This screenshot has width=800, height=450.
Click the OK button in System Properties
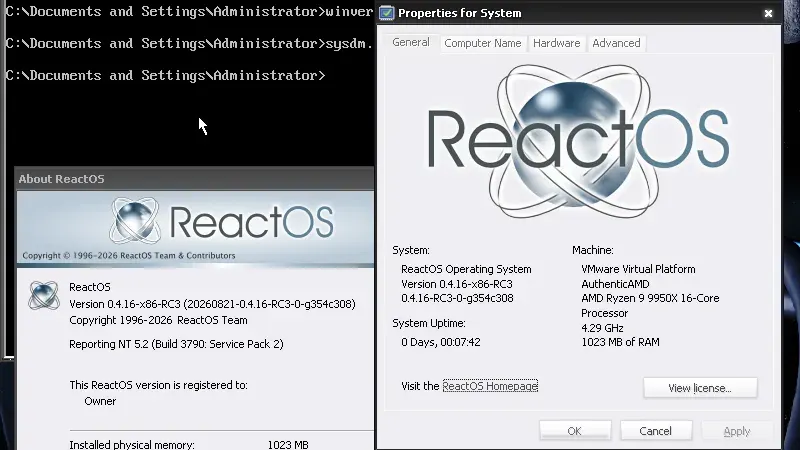click(x=575, y=431)
